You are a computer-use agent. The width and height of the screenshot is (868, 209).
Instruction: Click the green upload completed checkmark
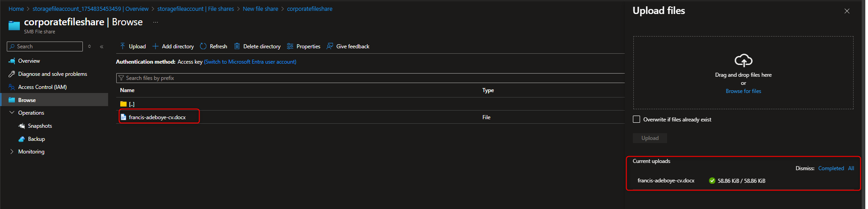(712, 181)
